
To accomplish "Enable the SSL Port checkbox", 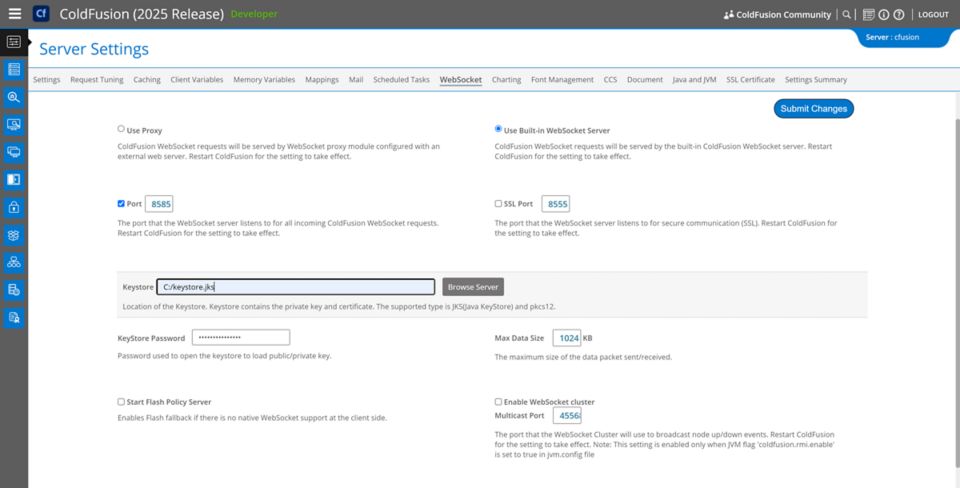I will (x=499, y=204).
